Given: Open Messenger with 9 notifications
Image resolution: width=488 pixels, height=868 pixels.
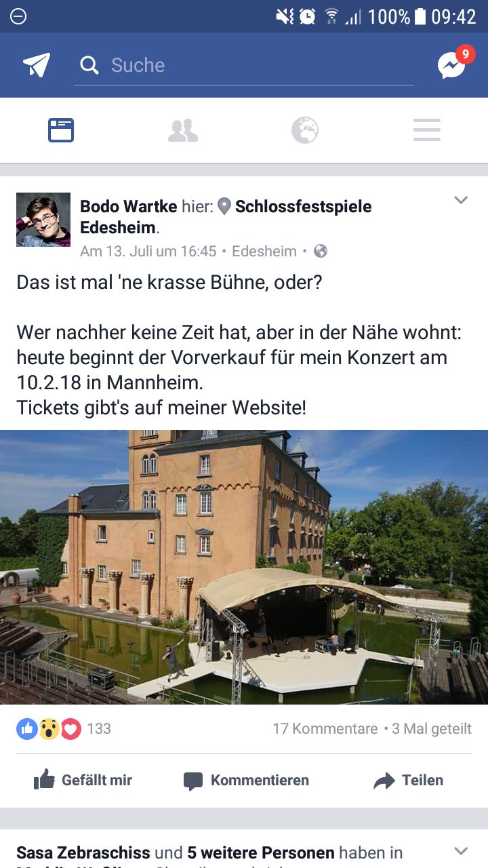Looking at the screenshot, I should [x=453, y=64].
